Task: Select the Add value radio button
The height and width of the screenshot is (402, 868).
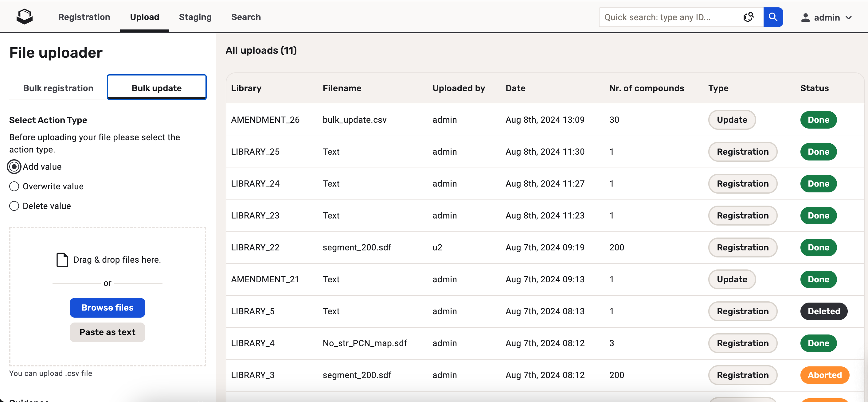Action: 14,167
